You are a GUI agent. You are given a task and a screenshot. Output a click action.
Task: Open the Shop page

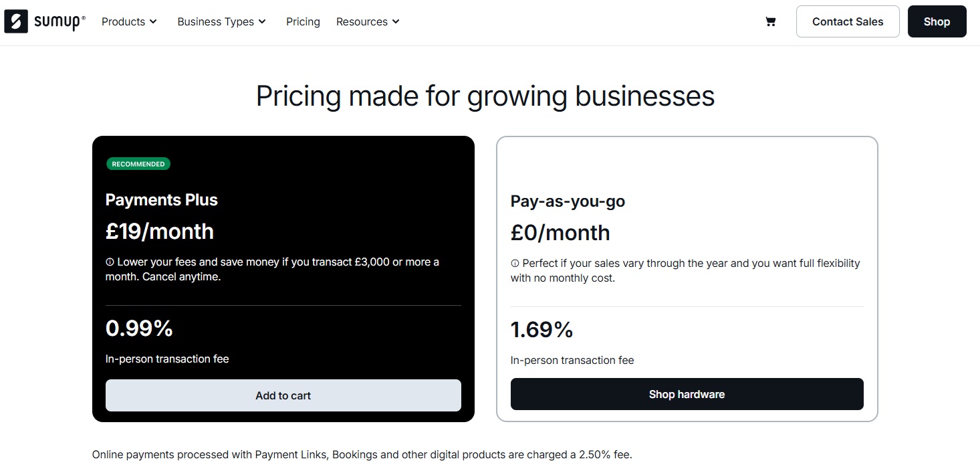936,21
